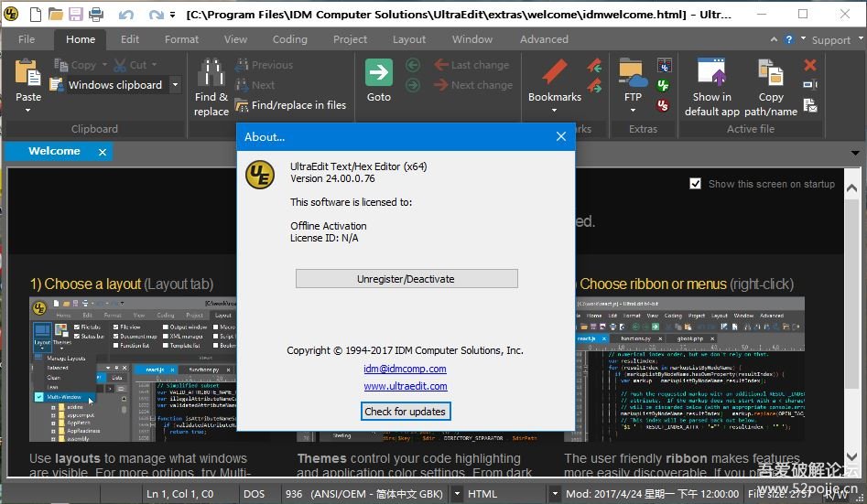The width and height of the screenshot is (867, 504).
Task: Select the Welcome file tab
Action: tap(54, 151)
